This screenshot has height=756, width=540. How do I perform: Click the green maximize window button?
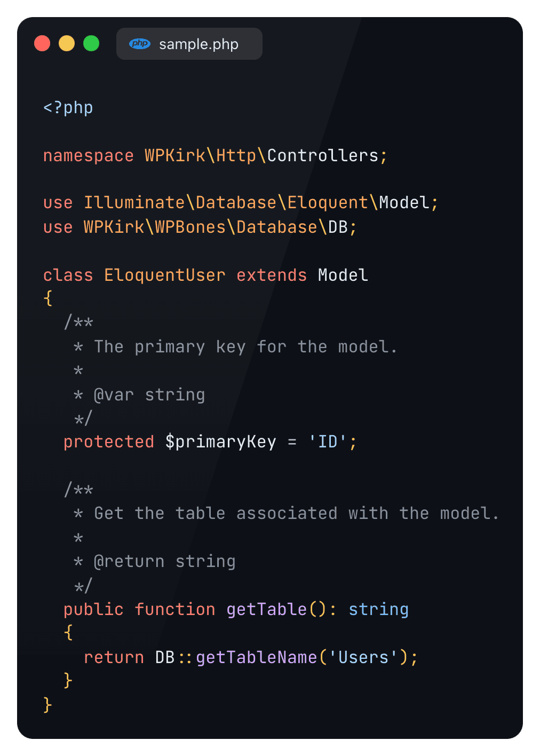(91, 43)
